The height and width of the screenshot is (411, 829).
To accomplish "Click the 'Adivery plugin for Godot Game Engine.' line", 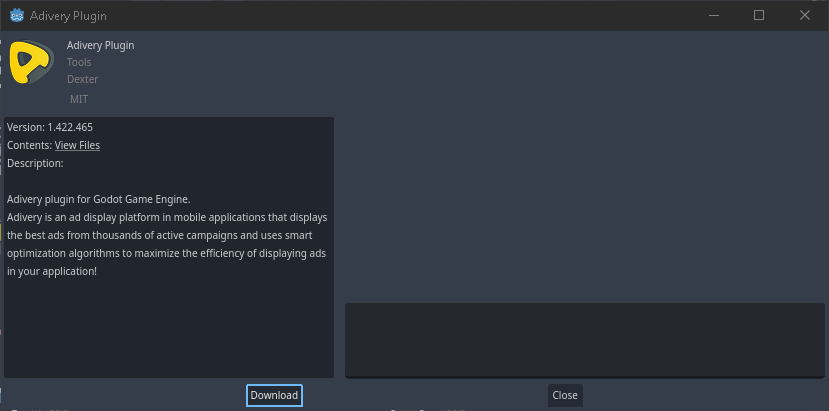I will pyautogui.click(x=98, y=199).
